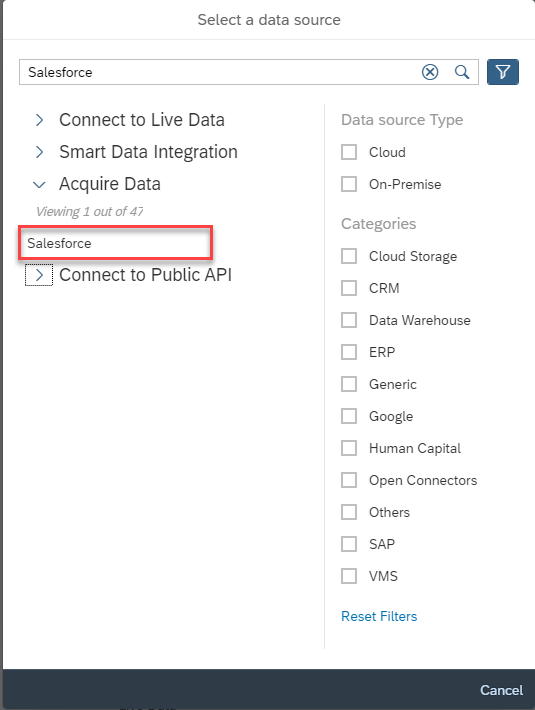Check the Cloud data source type
Viewport: 535px width, 710px height.
point(349,152)
